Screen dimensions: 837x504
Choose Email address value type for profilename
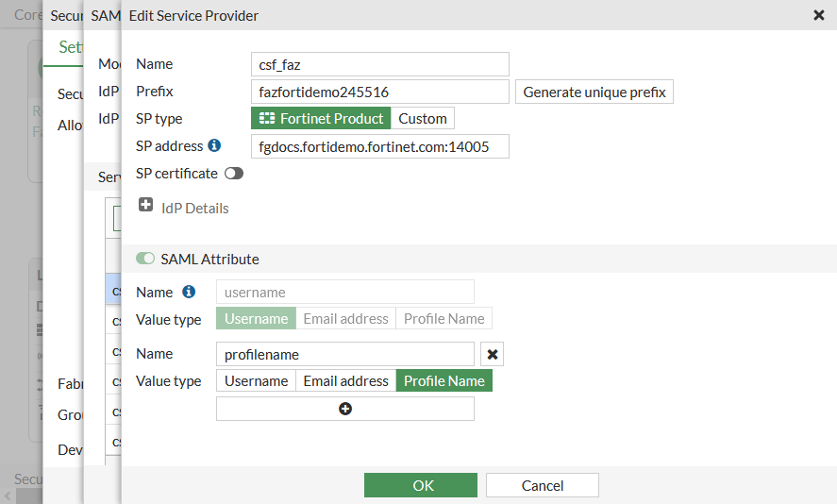345,381
